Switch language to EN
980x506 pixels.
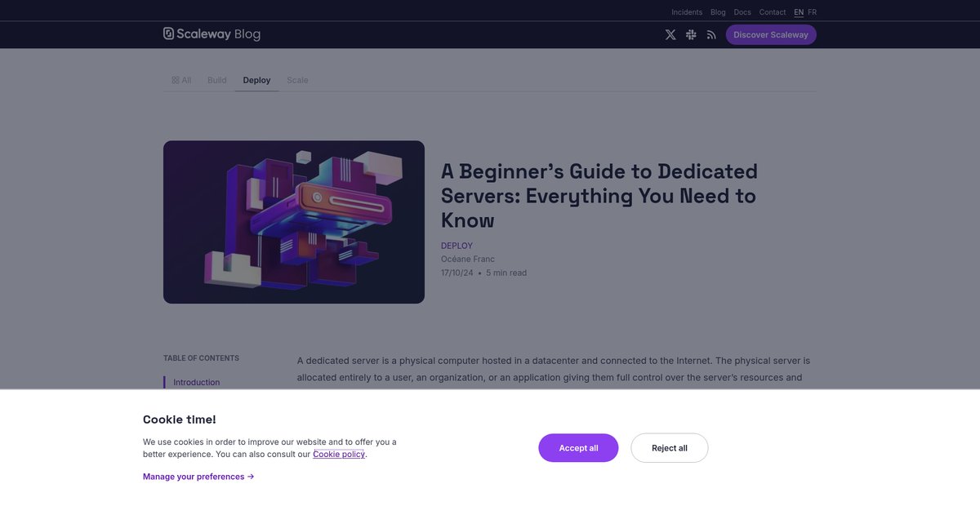click(799, 12)
